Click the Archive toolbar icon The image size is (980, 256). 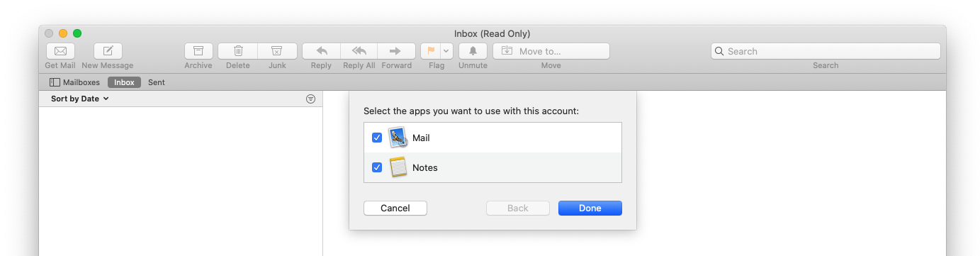click(198, 51)
